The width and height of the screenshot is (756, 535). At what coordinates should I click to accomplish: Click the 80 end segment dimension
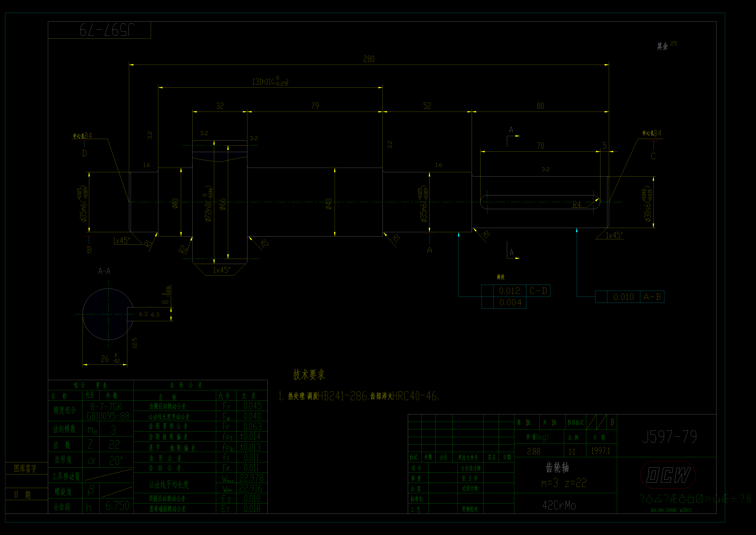(x=540, y=106)
